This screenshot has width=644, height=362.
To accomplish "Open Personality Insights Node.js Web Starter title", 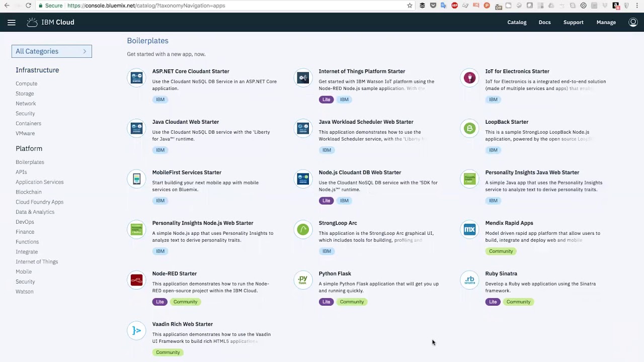I will (x=203, y=223).
